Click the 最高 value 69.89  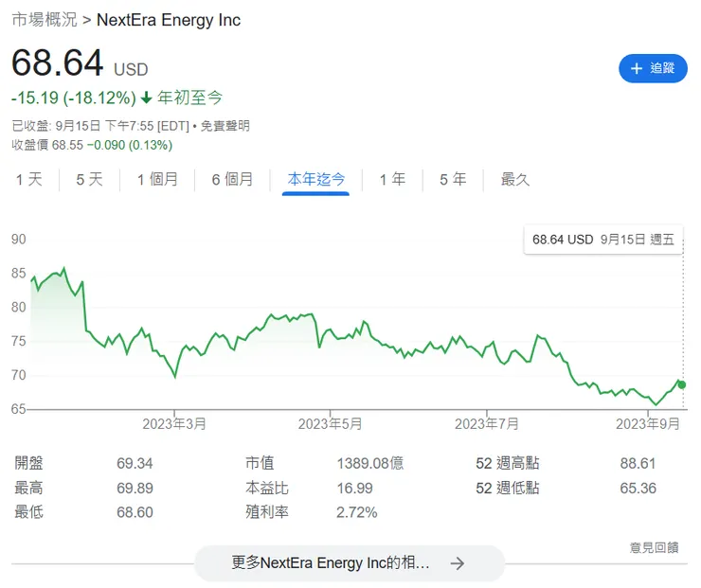pyautogui.click(x=135, y=488)
